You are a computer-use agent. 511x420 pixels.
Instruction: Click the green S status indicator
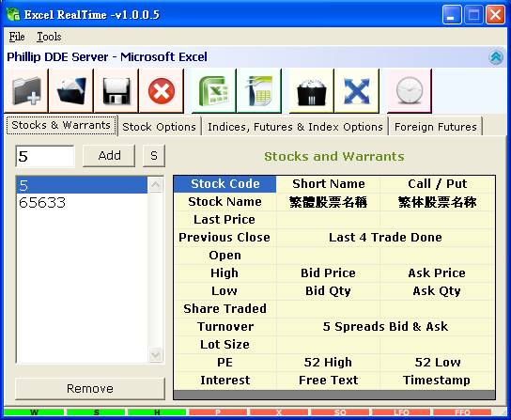(x=96, y=412)
